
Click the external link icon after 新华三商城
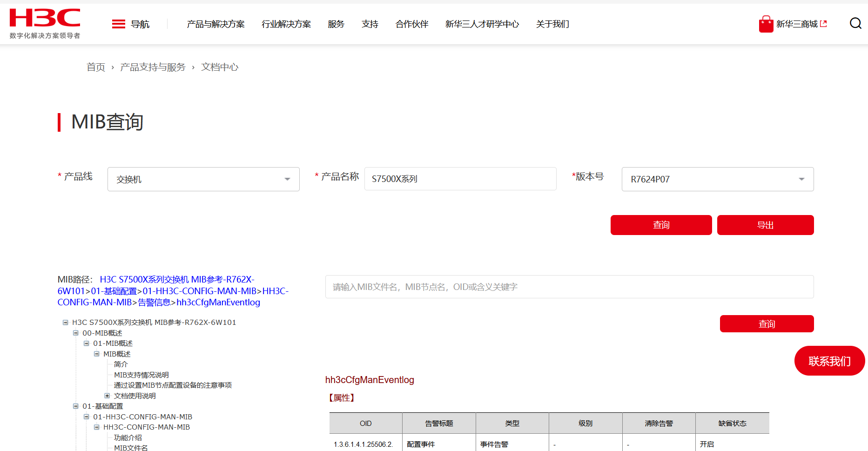(x=823, y=24)
